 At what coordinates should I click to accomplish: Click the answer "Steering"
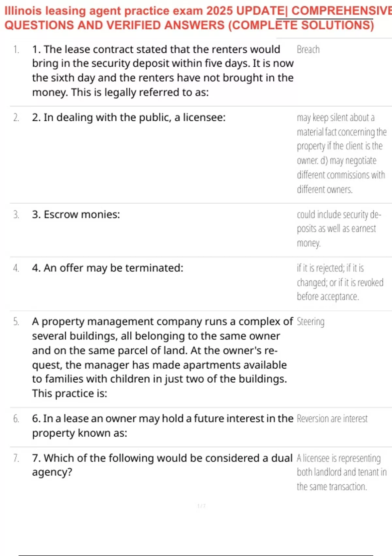click(x=311, y=321)
